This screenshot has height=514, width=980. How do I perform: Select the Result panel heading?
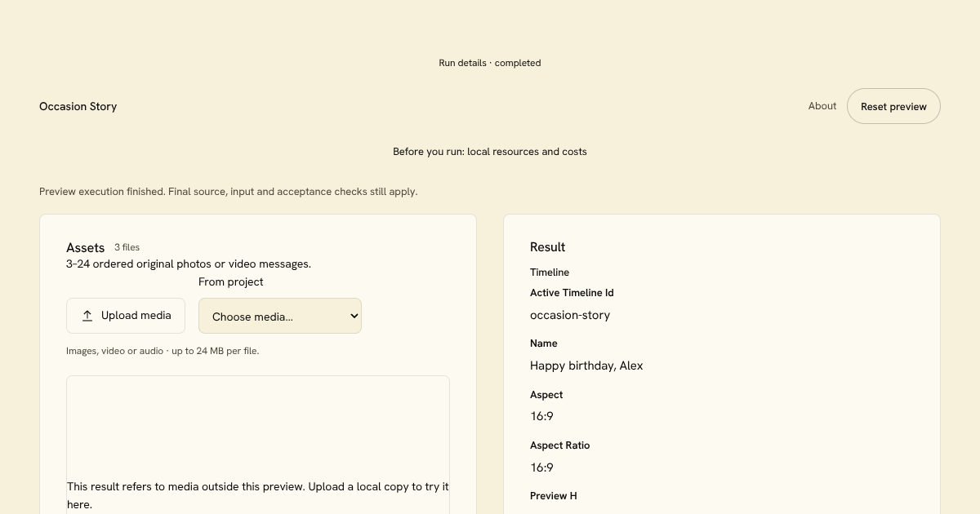click(548, 247)
